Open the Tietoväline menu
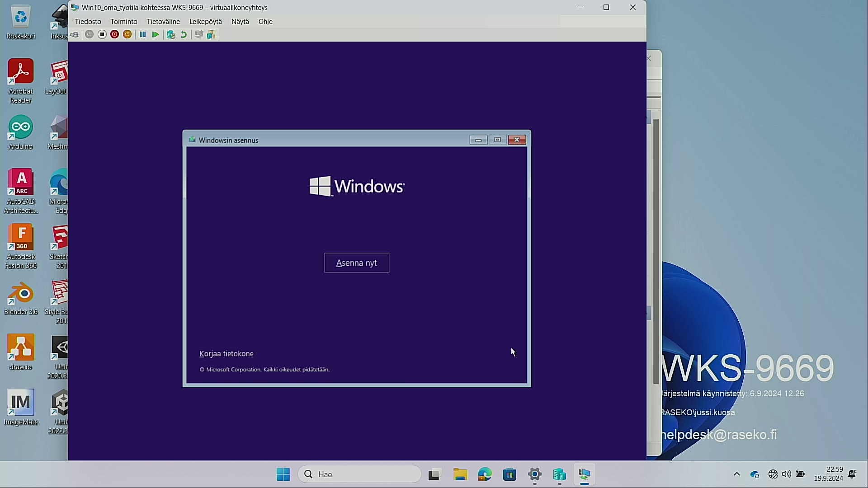868x488 pixels. [x=163, y=22]
